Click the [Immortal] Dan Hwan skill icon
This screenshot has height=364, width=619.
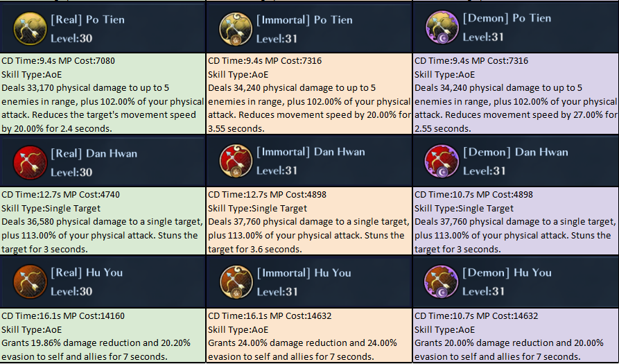point(236,162)
